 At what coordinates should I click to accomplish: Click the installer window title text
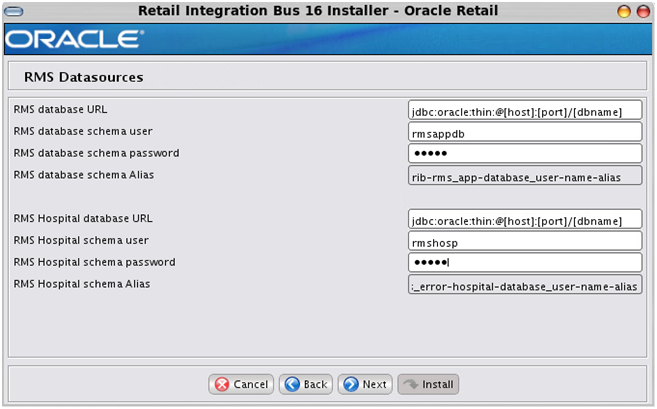tap(318, 10)
